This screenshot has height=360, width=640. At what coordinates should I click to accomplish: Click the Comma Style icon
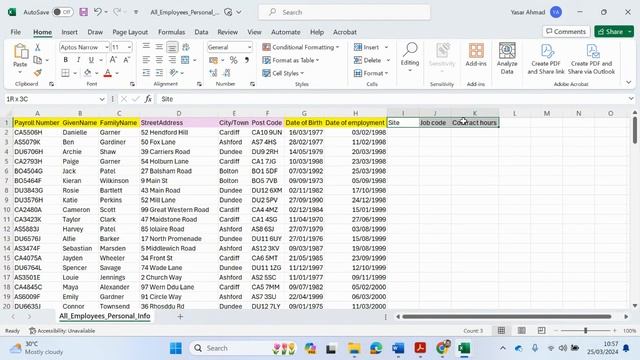247,60
